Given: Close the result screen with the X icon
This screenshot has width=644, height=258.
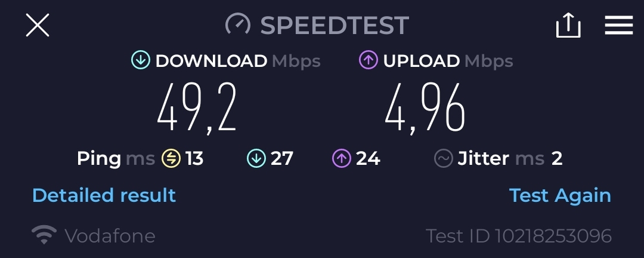Looking at the screenshot, I should [38, 25].
